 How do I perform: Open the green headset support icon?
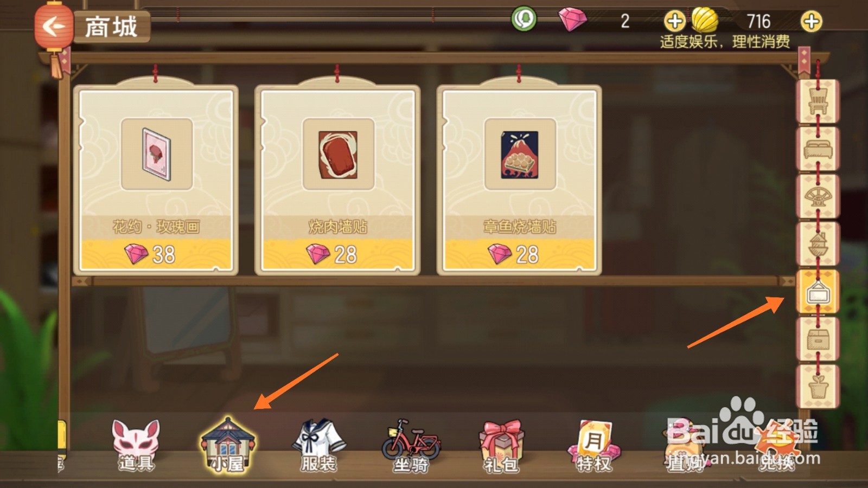pos(524,20)
